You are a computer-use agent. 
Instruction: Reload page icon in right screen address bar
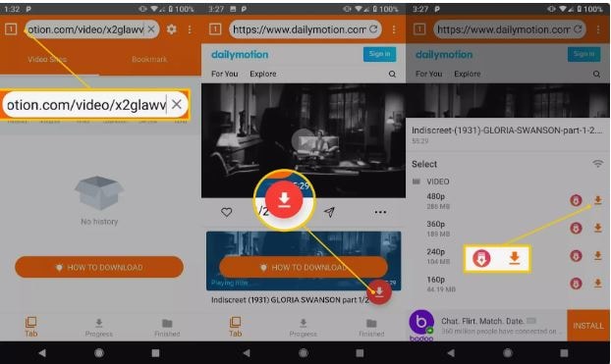(x=578, y=29)
